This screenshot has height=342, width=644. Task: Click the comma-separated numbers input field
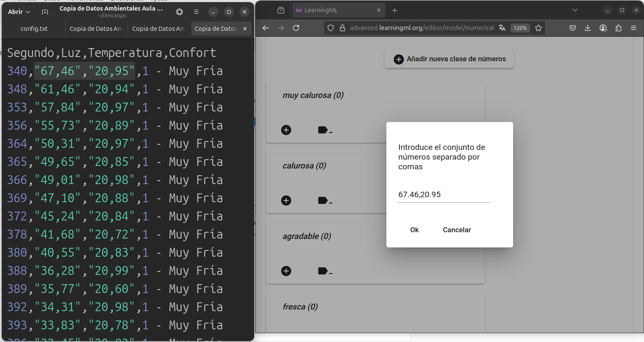pos(443,195)
